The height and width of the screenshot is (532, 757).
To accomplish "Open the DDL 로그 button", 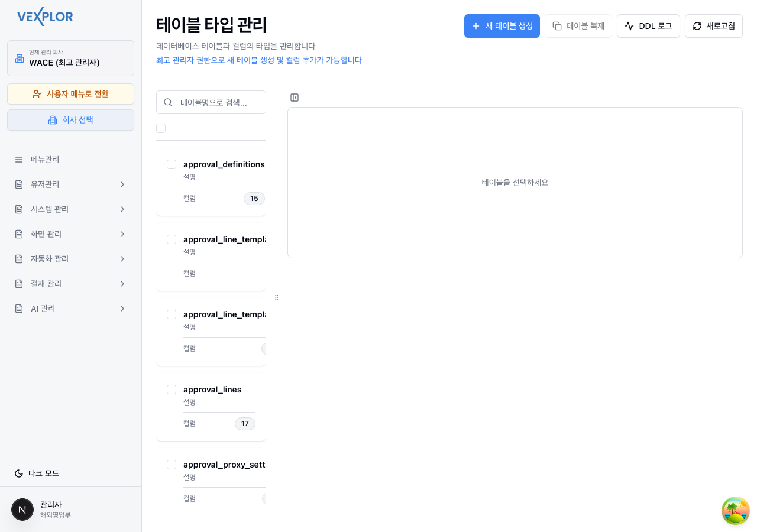I will pos(648,26).
